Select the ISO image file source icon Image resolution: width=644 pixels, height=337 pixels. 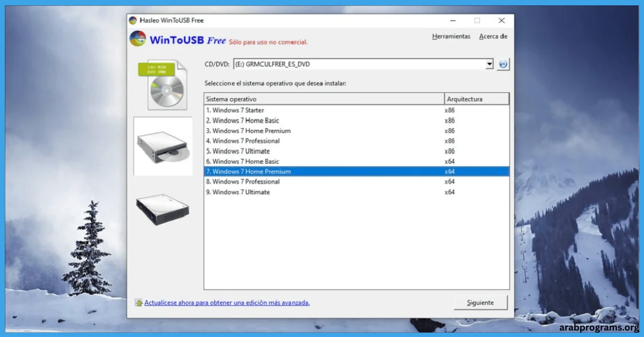point(163,84)
